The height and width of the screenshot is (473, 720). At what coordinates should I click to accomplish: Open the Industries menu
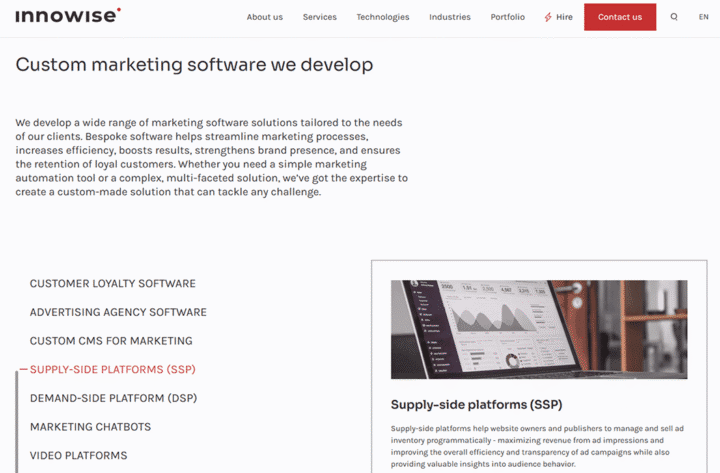tap(449, 17)
